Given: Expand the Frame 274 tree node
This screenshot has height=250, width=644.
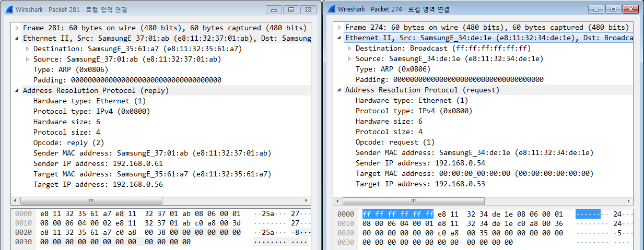Looking at the screenshot, I should (x=339, y=27).
